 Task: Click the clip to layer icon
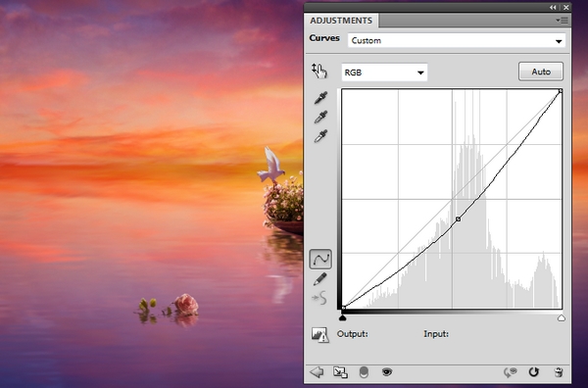point(340,372)
